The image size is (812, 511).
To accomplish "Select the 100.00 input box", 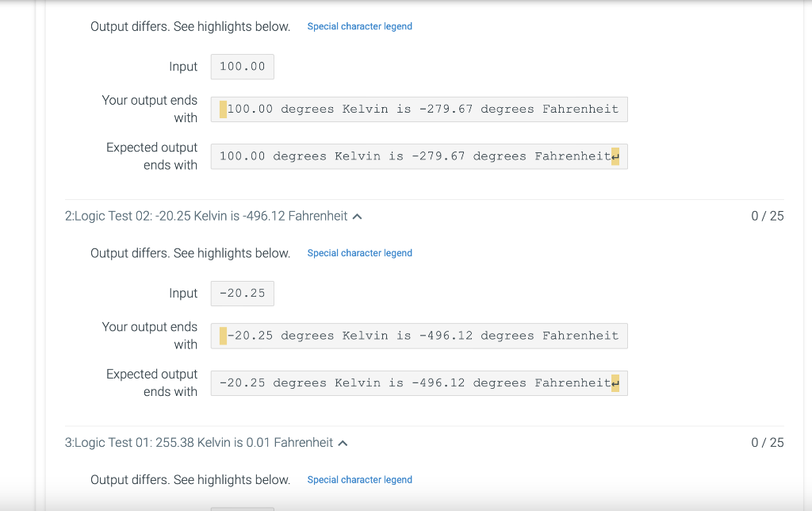I will 243,67.
